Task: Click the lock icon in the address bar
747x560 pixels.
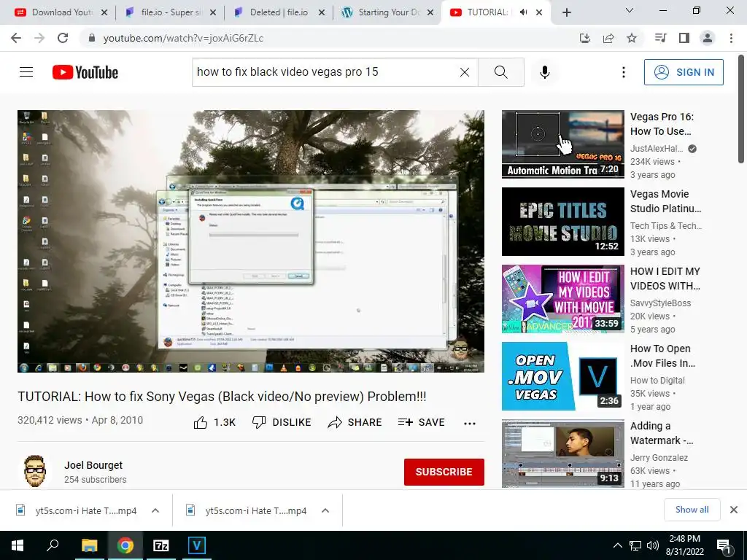Action: [92, 38]
